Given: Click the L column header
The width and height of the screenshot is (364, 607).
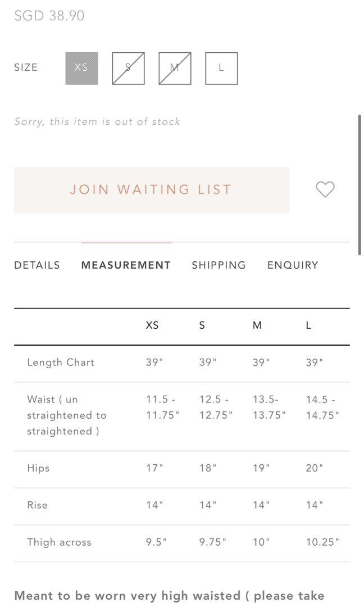Looking at the screenshot, I should coord(308,325).
